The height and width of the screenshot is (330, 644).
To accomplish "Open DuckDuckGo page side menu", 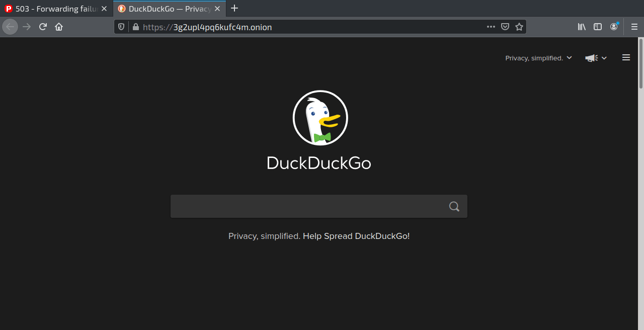I will pyautogui.click(x=626, y=57).
